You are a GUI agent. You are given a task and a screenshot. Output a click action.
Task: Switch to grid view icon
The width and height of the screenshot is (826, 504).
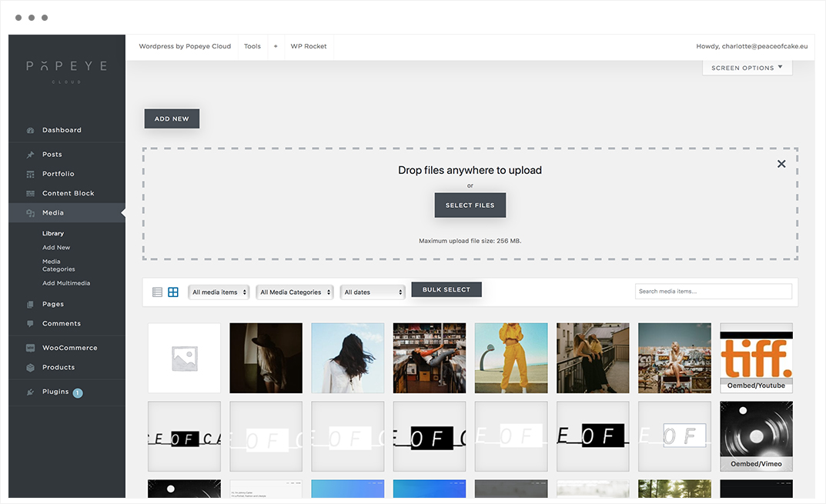[172, 292]
